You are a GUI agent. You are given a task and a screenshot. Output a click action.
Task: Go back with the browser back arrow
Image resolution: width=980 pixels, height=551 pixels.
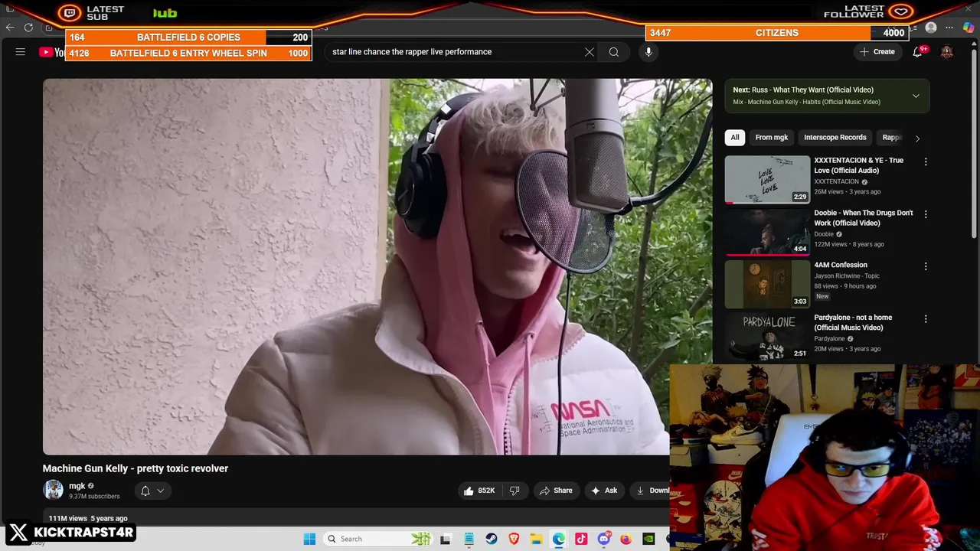[x=9, y=28]
